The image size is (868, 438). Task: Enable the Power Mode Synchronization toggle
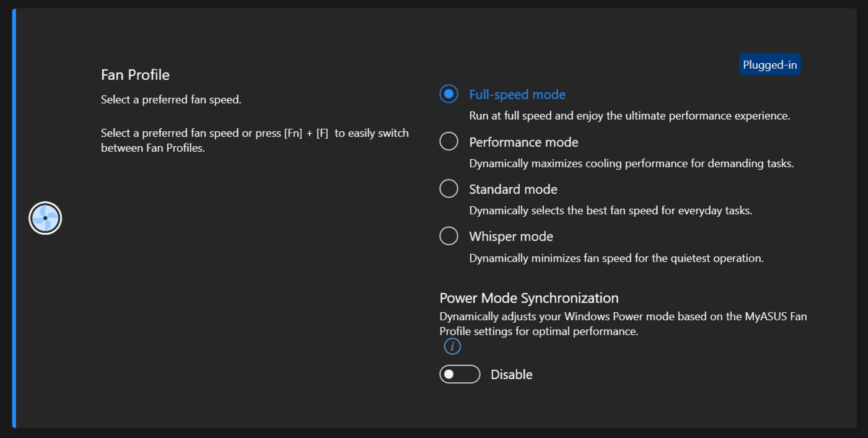coord(460,374)
